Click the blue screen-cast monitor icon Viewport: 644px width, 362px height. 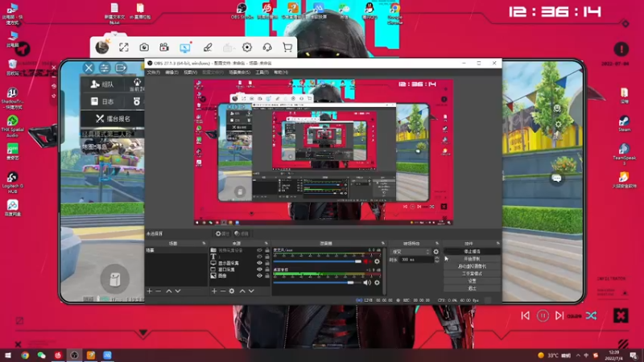coord(185,47)
